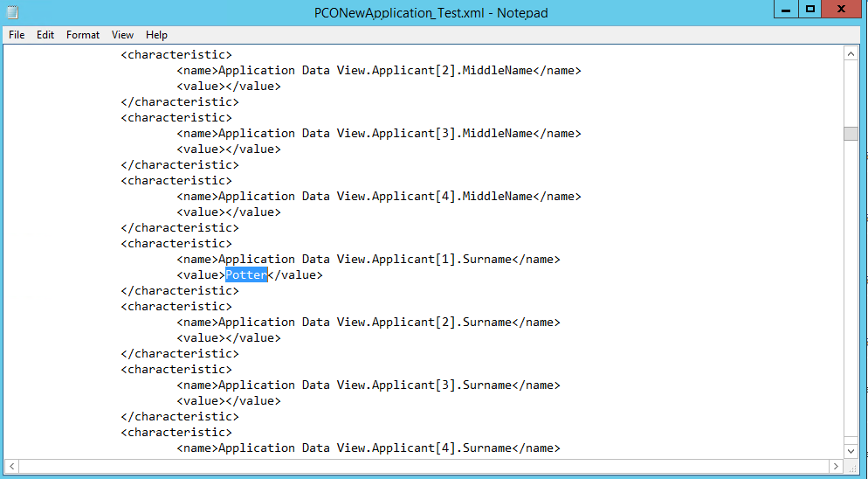Click the Applicant[1].Surname name line

[369, 260]
